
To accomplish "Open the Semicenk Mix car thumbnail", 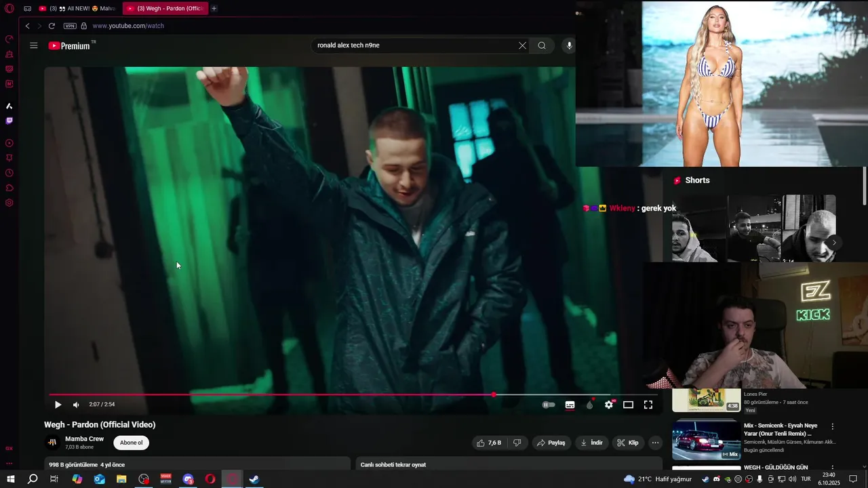I will tap(706, 440).
